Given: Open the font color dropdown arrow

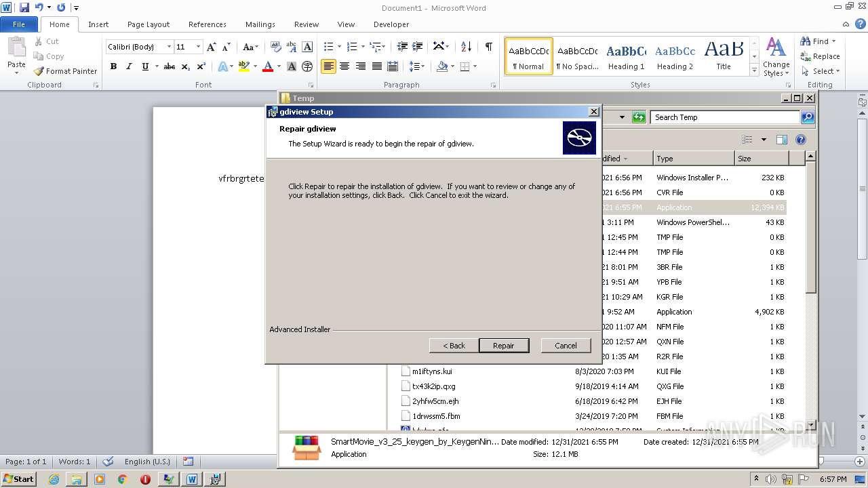Looking at the screenshot, I should [x=279, y=66].
